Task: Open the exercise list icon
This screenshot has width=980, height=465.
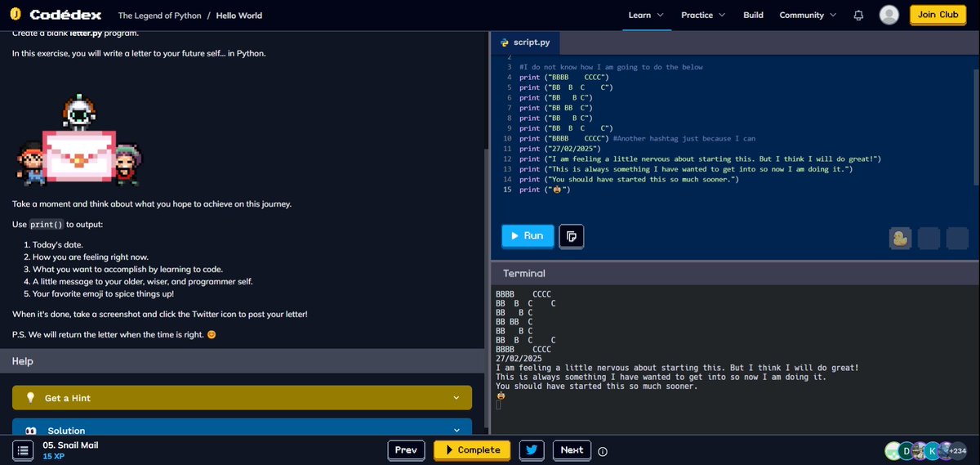Action: coord(24,450)
